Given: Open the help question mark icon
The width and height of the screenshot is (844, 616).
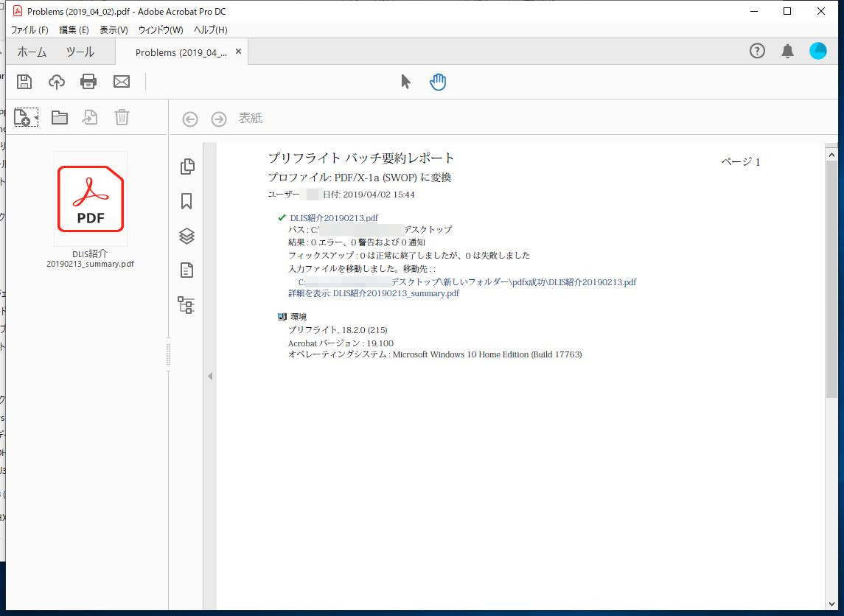Looking at the screenshot, I should click(x=757, y=51).
